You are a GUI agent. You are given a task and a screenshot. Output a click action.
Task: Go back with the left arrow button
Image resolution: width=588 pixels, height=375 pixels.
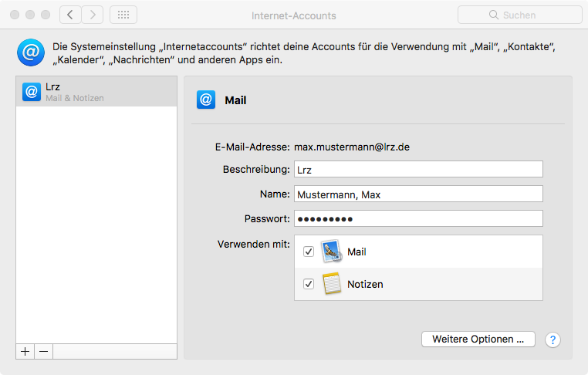70,15
